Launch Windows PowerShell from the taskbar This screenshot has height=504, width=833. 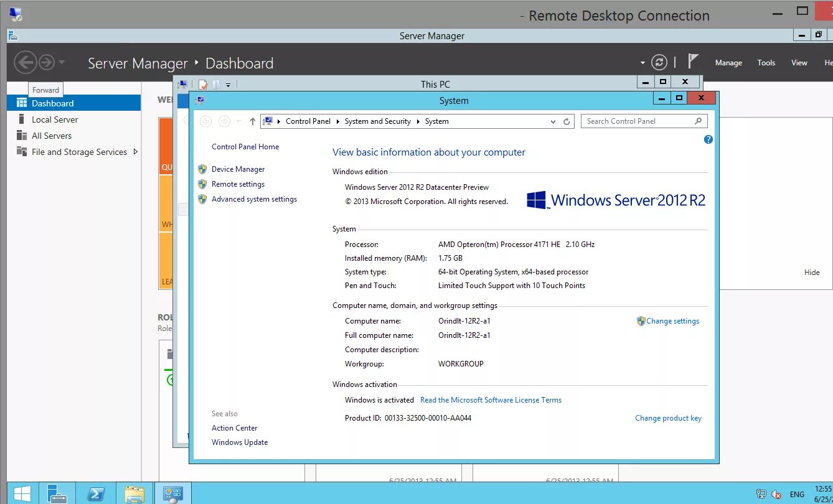95,493
